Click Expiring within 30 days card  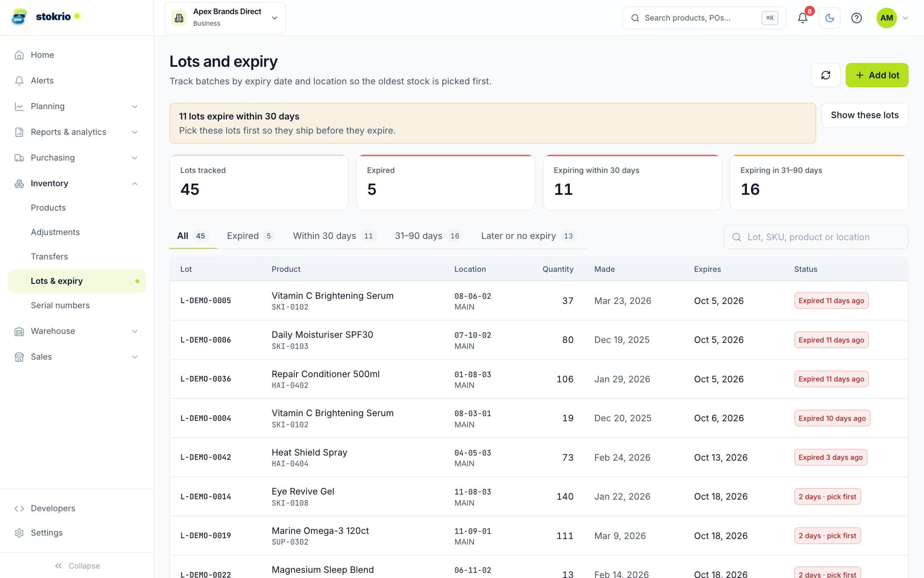[632, 182]
